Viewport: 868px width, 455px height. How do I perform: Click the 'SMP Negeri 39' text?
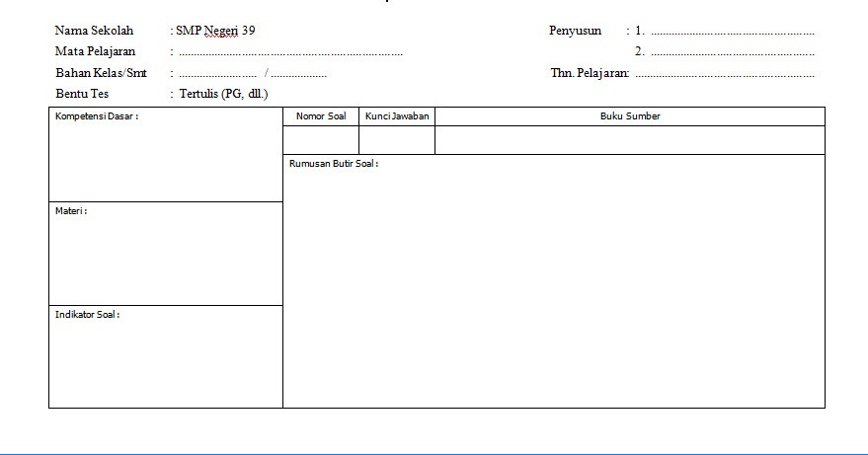coord(215,31)
